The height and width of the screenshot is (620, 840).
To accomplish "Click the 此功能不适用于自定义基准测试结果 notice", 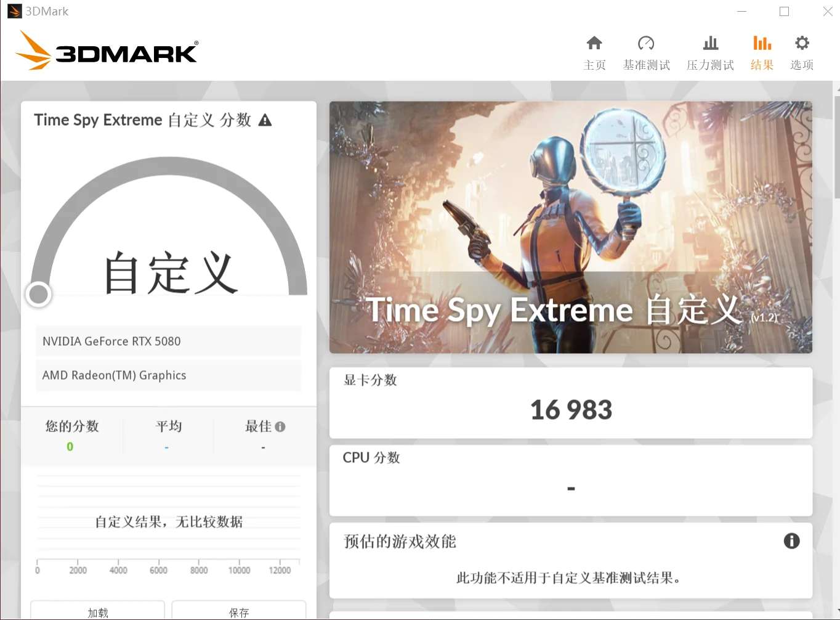I will 568,578.
